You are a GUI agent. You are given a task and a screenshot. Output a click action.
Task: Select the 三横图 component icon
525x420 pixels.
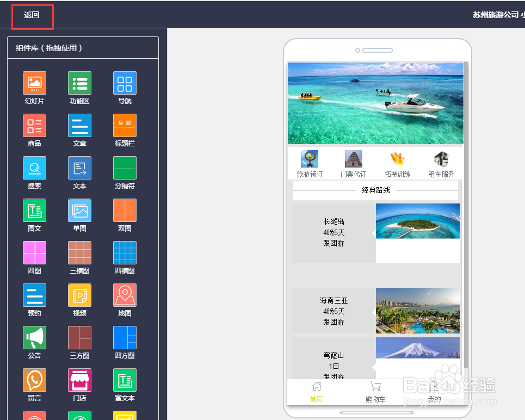(x=79, y=253)
